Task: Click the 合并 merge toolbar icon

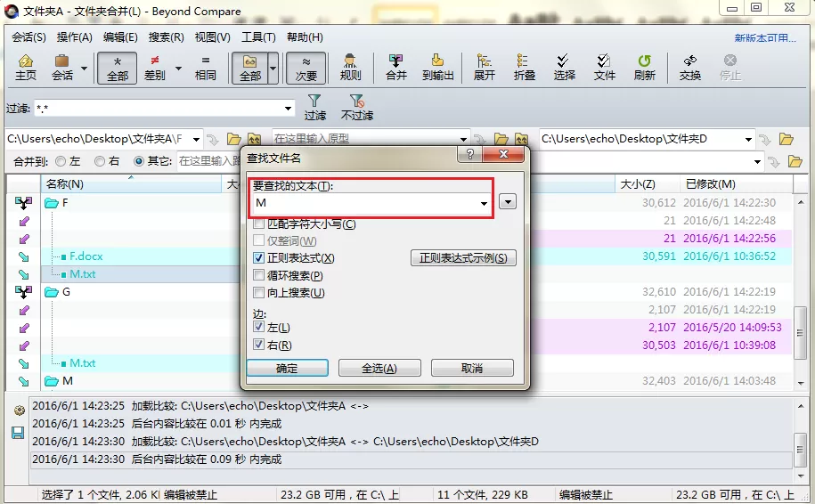Action: 396,68
